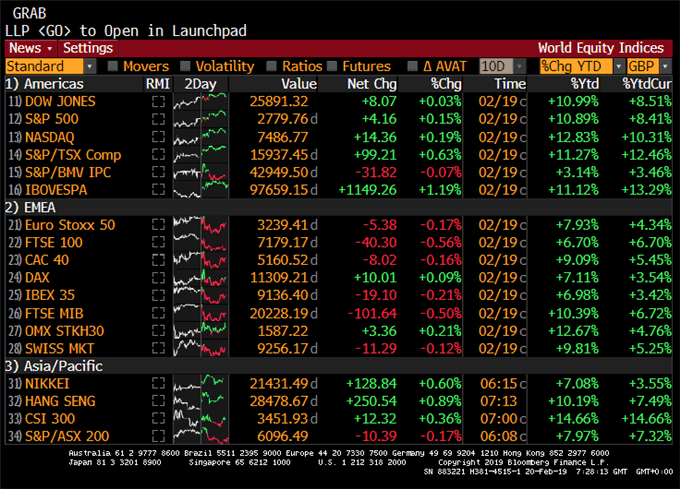Open the GBP currency dropdown arrow
Image resolution: width=680 pixels, height=489 pixels.
[x=665, y=66]
